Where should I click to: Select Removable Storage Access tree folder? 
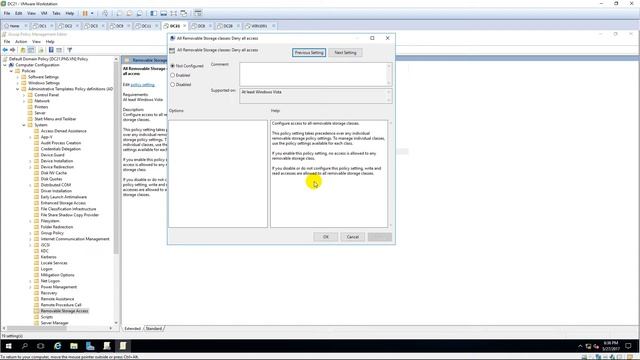pyautogui.click(x=64, y=311)
